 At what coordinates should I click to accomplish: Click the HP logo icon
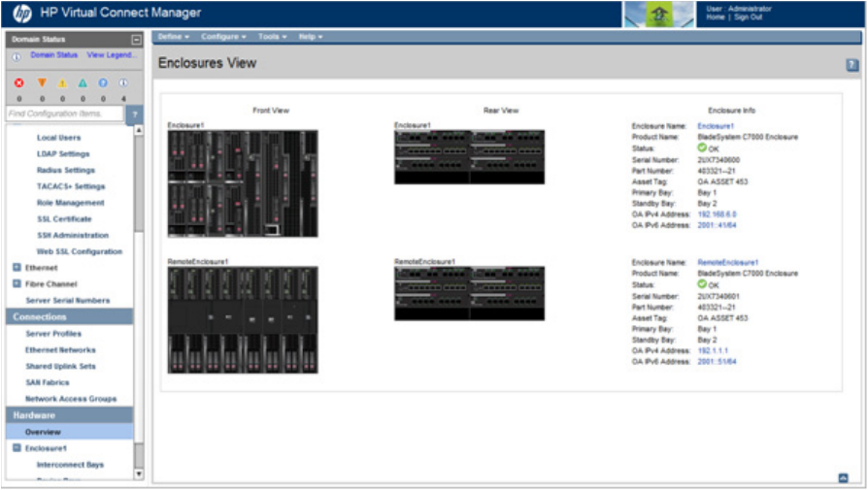pos(22,14)
